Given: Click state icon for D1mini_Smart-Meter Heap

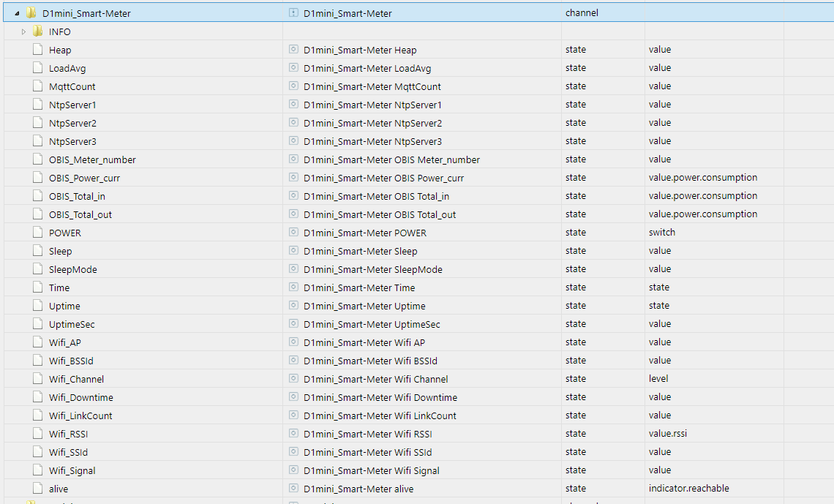Looking at the screenshot, I should (293, 49).
